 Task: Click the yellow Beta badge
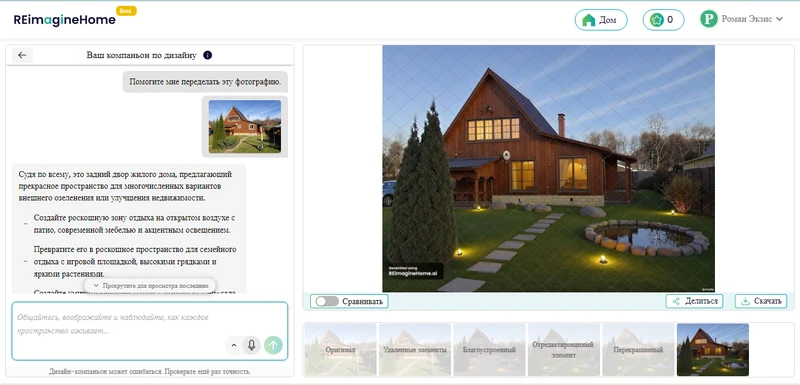click(126, 11)
